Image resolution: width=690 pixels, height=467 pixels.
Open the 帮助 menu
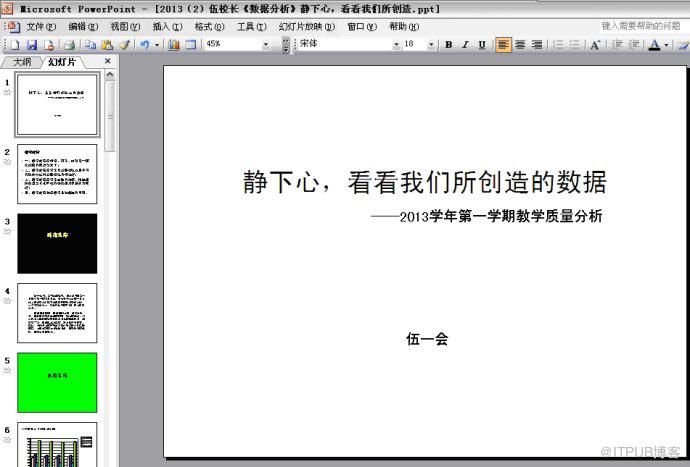click(x=404, y=27)
